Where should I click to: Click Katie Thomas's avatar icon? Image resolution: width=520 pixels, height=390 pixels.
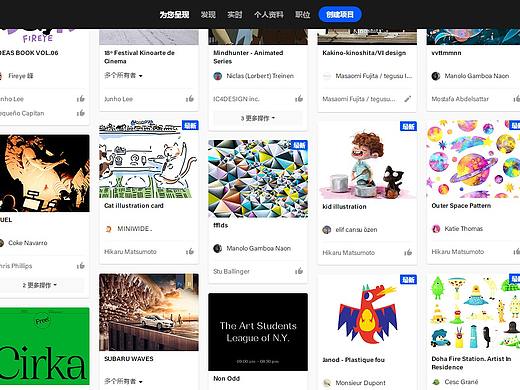pyautogui.click(x=436, y=229)
